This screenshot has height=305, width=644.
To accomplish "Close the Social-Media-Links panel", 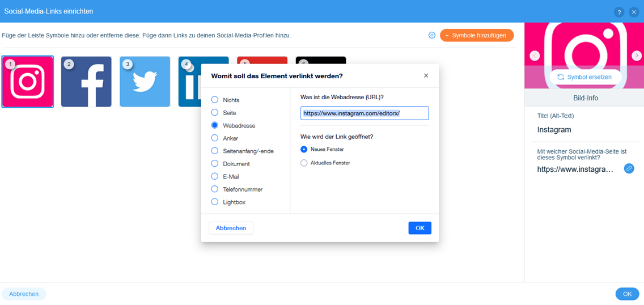I will pos(634,12).
